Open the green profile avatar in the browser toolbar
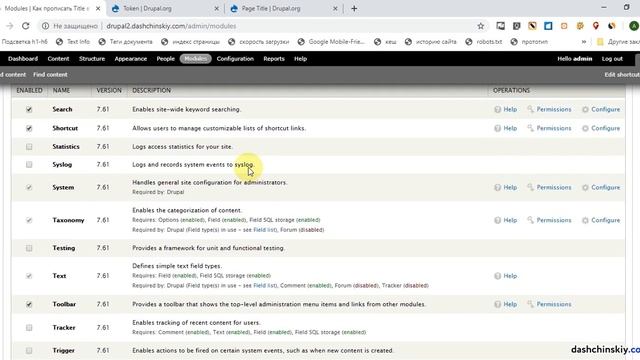Screen dimensions: 640x360 pos(633,26)
